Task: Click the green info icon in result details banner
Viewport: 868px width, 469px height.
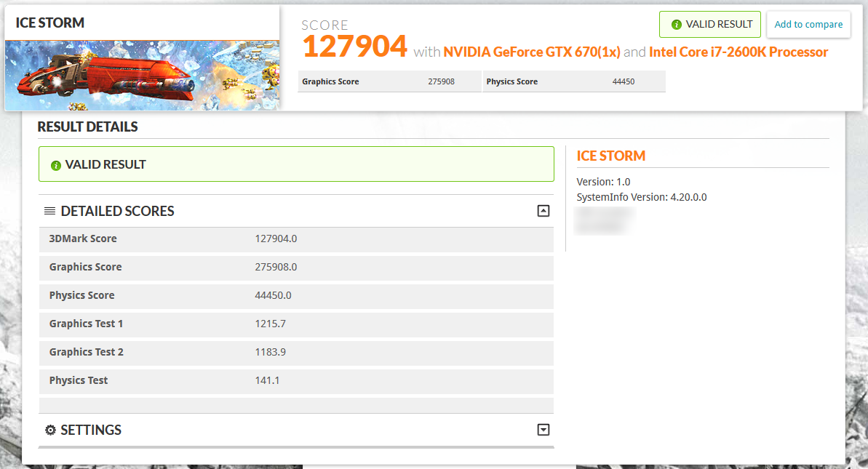Action: [x=55, y=165]
